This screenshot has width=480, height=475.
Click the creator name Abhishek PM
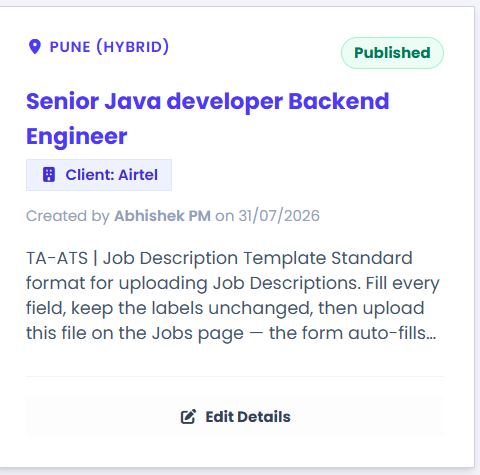[162, 216]
